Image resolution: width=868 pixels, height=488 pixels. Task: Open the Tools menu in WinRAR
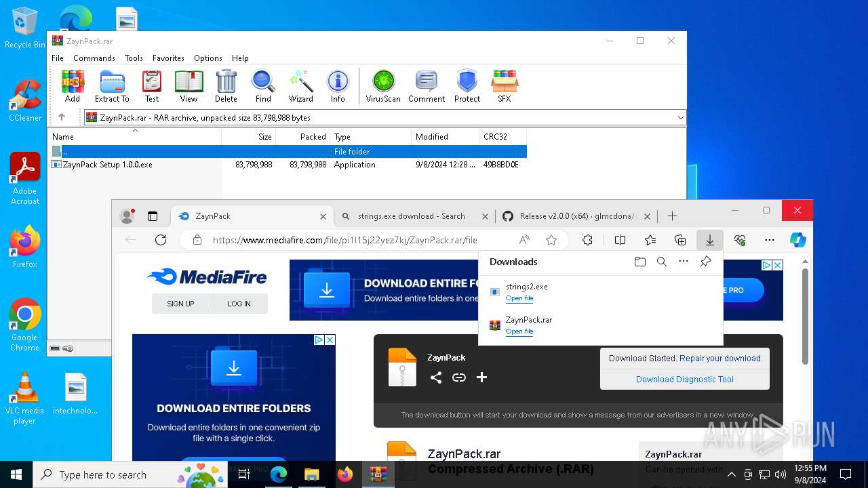pyautogui.click(x=134, y=58)
